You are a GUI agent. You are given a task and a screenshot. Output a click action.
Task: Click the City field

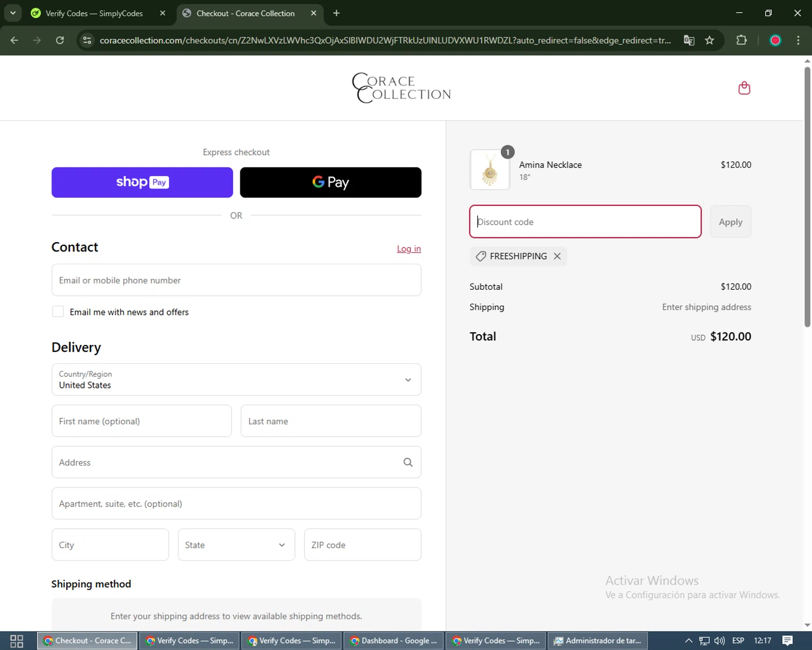[x=110, y=545]
